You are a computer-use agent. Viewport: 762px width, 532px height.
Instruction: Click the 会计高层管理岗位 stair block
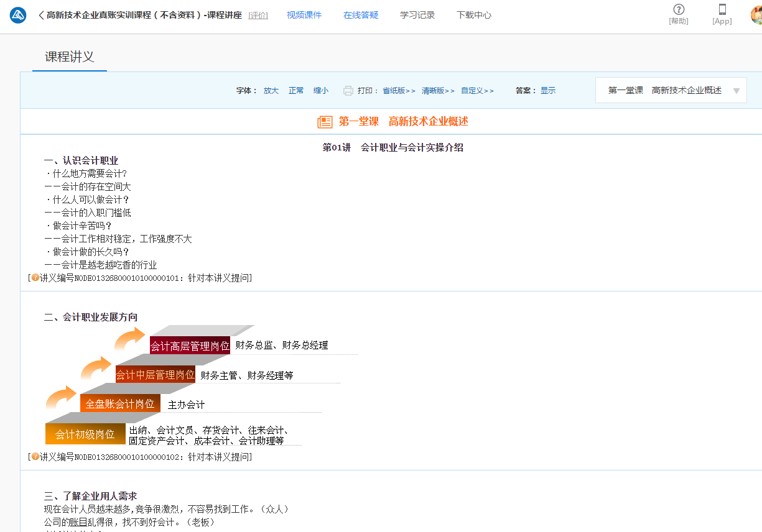[x=190, y=346]
